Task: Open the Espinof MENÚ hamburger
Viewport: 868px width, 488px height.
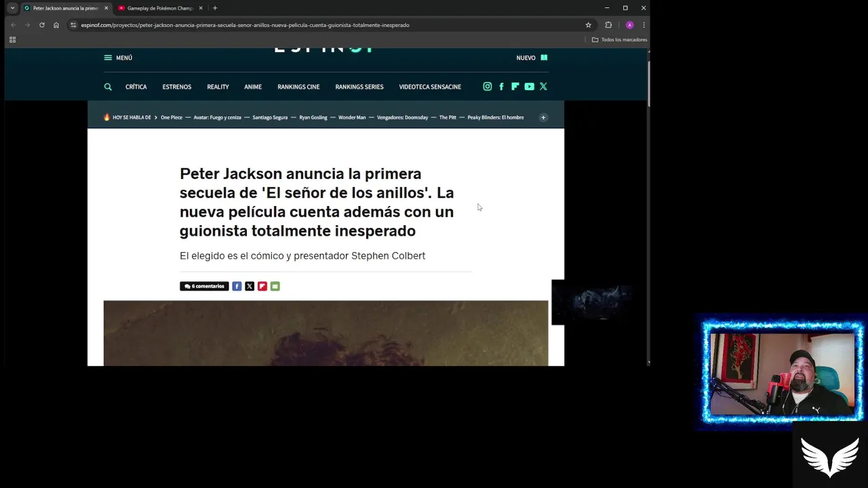Action: pyautogui.click(x=118, y=58)
